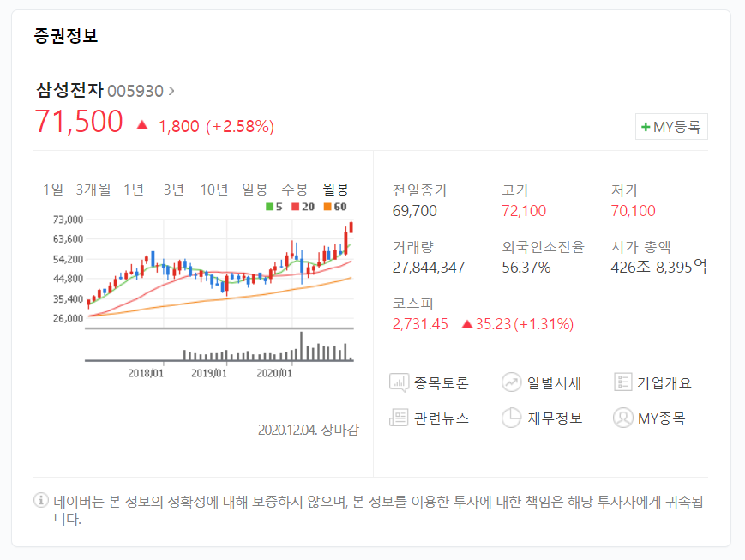Click the 종목토론 link text

point(441,383)
